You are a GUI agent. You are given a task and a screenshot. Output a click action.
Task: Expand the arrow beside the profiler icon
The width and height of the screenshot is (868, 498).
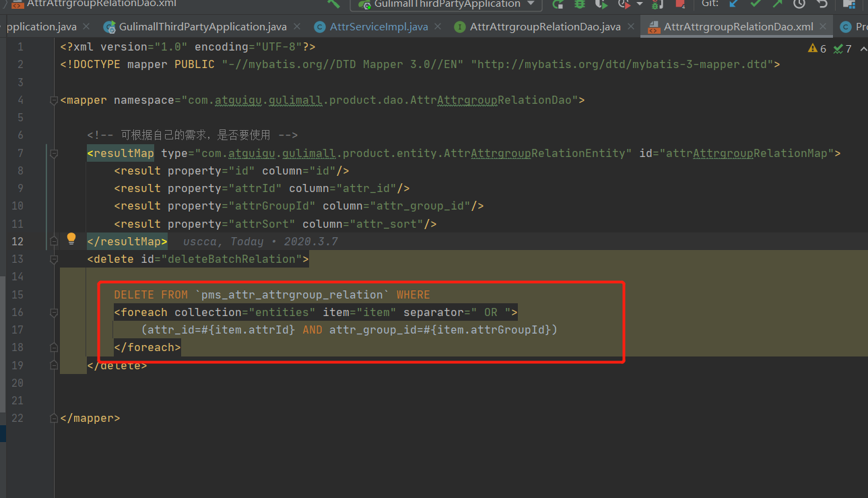pyautogui.click(x=640, y=4)
